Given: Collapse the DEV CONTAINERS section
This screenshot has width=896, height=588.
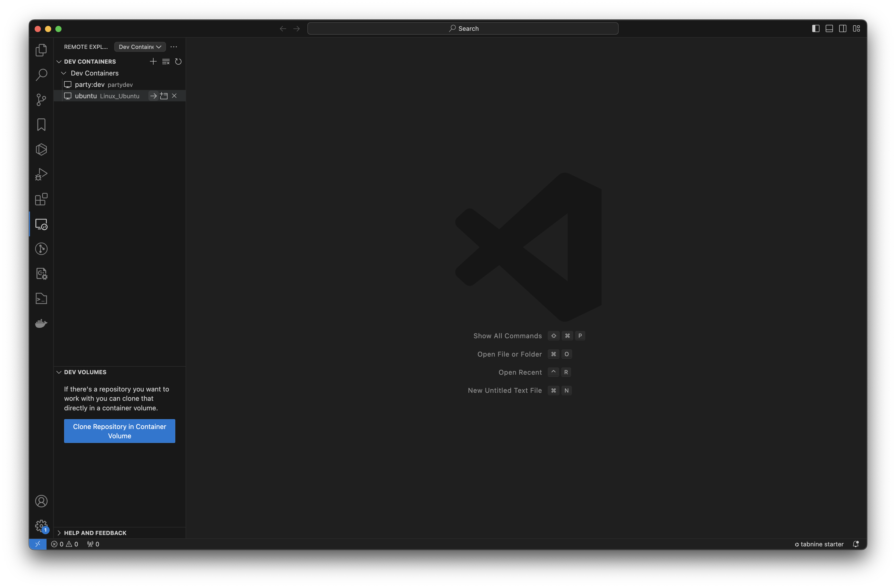Looking at the screenshot, I should pos(59,62).
